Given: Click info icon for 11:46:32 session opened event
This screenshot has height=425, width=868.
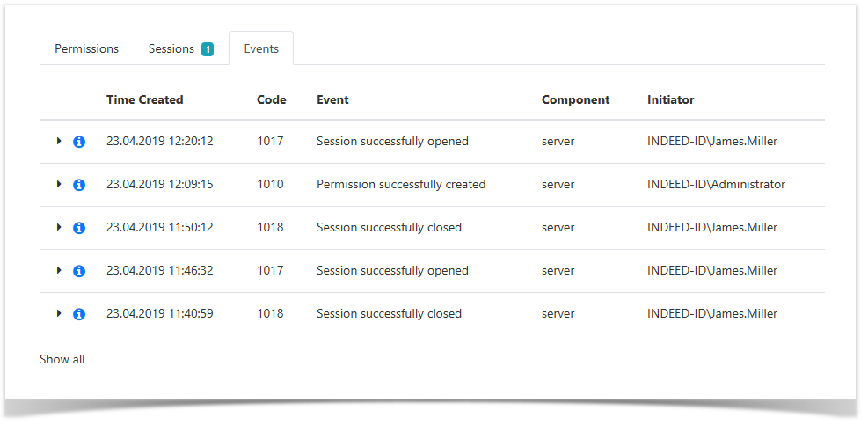Looking at the screenshot, I should pos(79,271).
